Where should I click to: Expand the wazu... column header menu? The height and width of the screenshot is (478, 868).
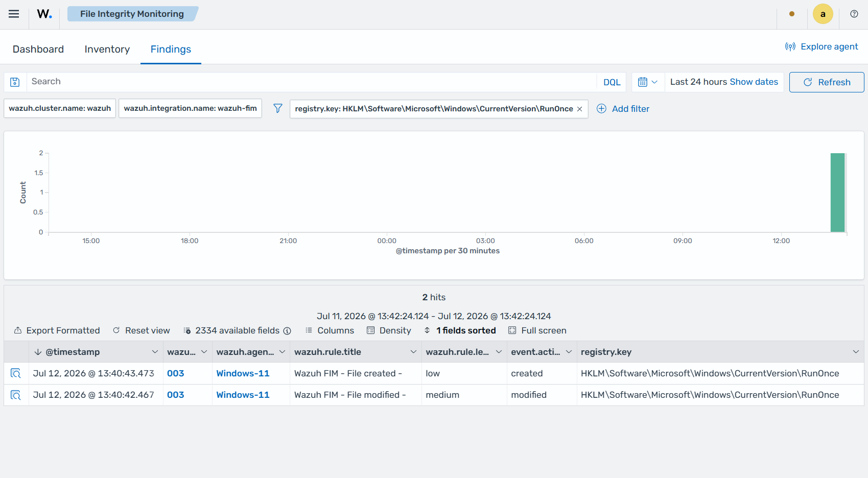(204, 352)
